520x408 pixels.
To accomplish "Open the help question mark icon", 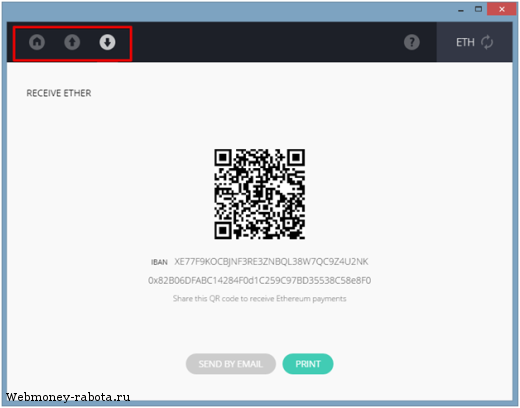I will tap(412, 42).
